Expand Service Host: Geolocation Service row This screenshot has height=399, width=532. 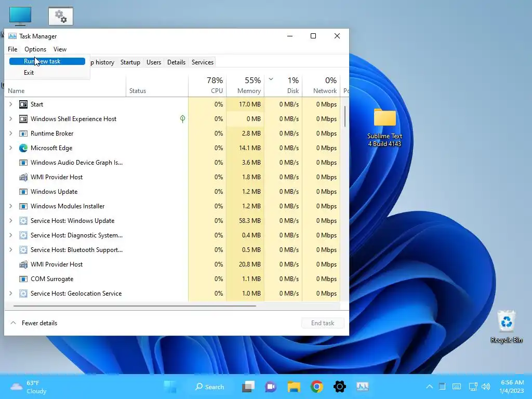[10, 294]
